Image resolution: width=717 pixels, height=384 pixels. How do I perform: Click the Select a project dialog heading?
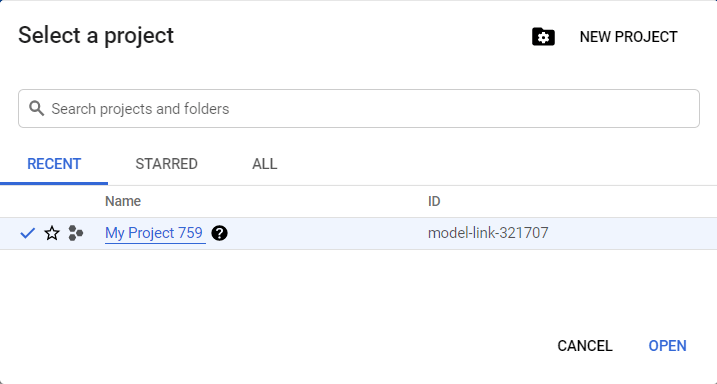96,35
